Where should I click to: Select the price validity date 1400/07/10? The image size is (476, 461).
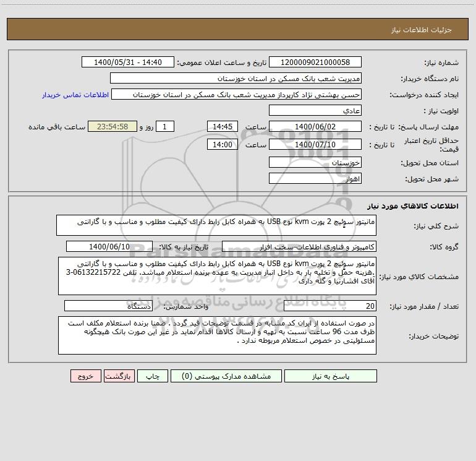315,144
